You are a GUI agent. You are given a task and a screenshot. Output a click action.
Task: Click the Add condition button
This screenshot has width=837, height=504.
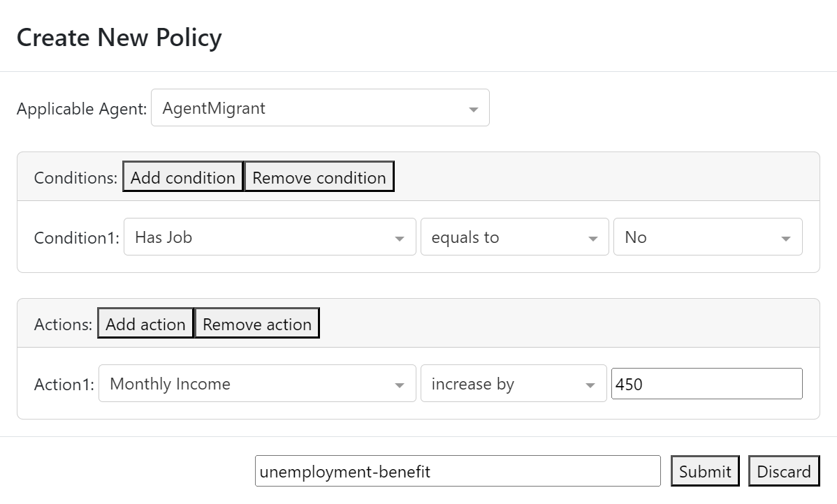click(182, 177)
